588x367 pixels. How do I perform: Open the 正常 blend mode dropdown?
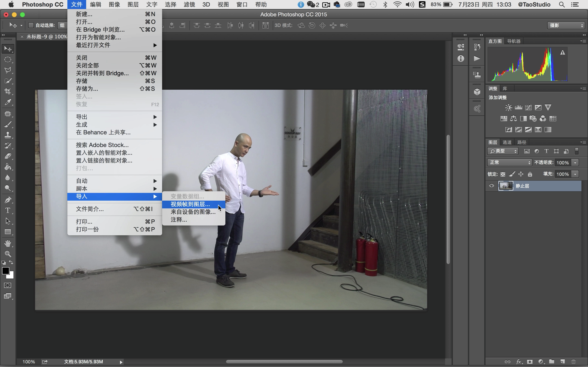509,162
